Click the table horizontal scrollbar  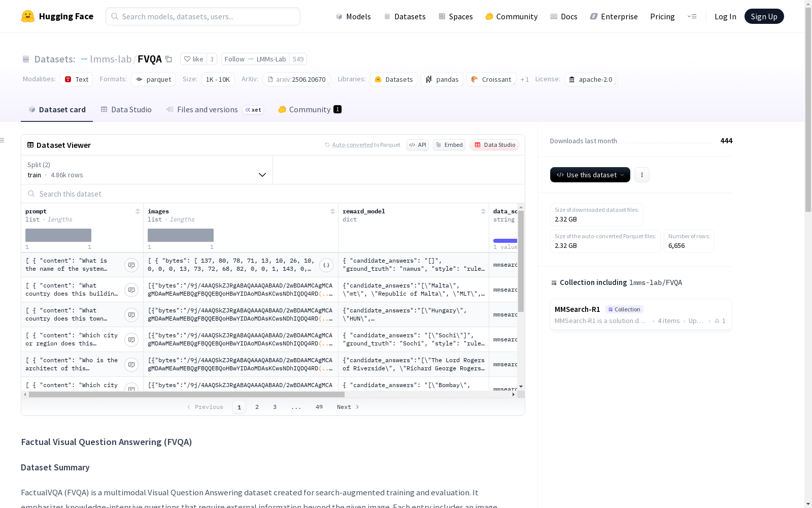[187, 394]
